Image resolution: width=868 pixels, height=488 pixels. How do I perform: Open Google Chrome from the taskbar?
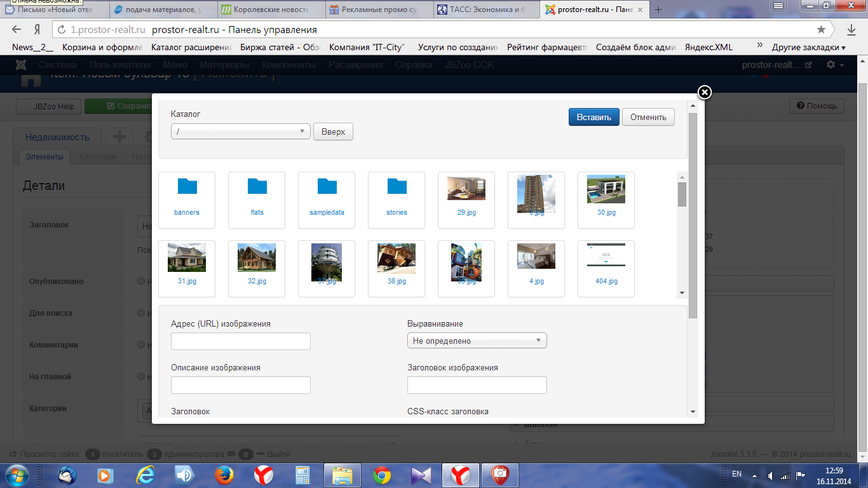point(381,475)
